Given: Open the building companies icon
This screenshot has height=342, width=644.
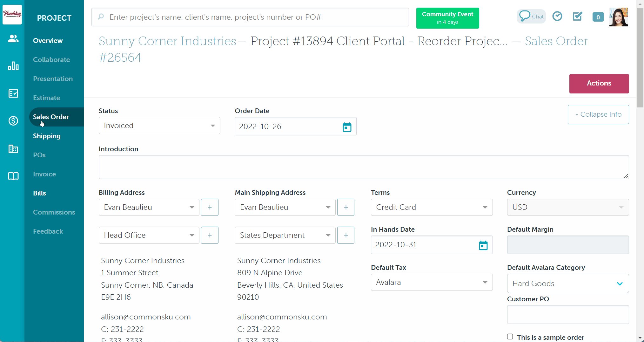Looking at the screenshot, I should (13, 149).
